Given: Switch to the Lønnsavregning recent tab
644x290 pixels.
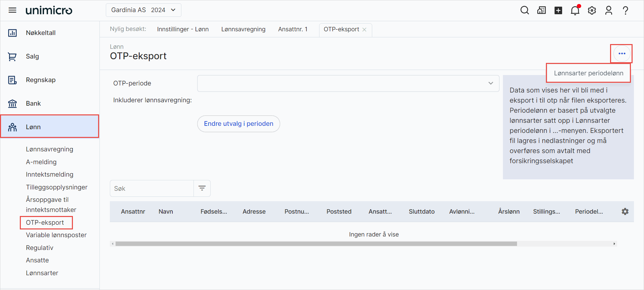Looking at the screenshot, I should coord(243,29).
